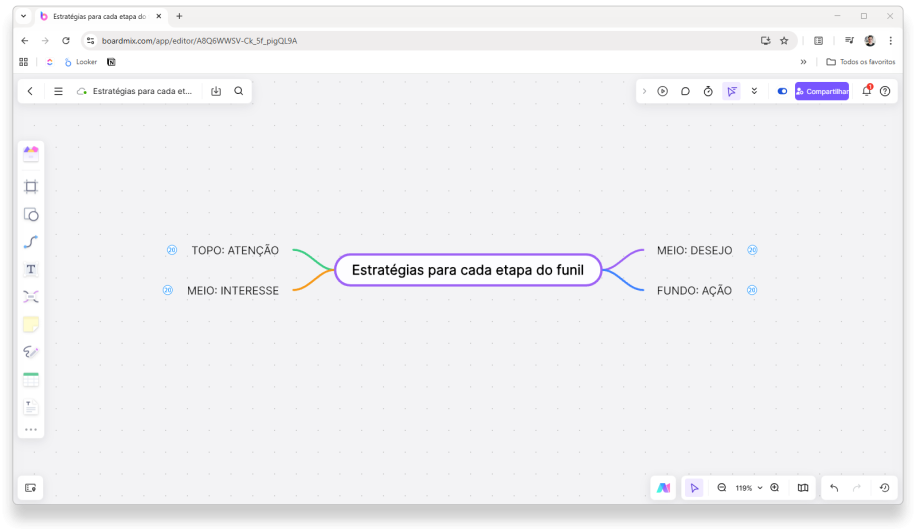Open the Notion bookmark icon
920x529 pixels.
click(111, 62)
